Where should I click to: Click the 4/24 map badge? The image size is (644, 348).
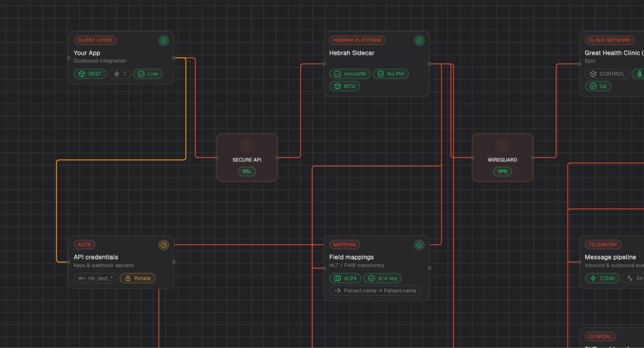click(345, 278)
